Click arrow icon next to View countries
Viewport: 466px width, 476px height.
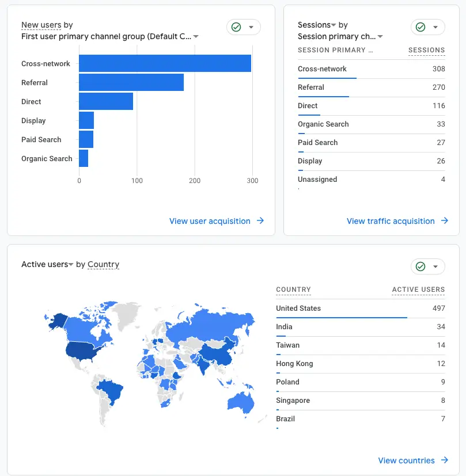pos(445,460)
